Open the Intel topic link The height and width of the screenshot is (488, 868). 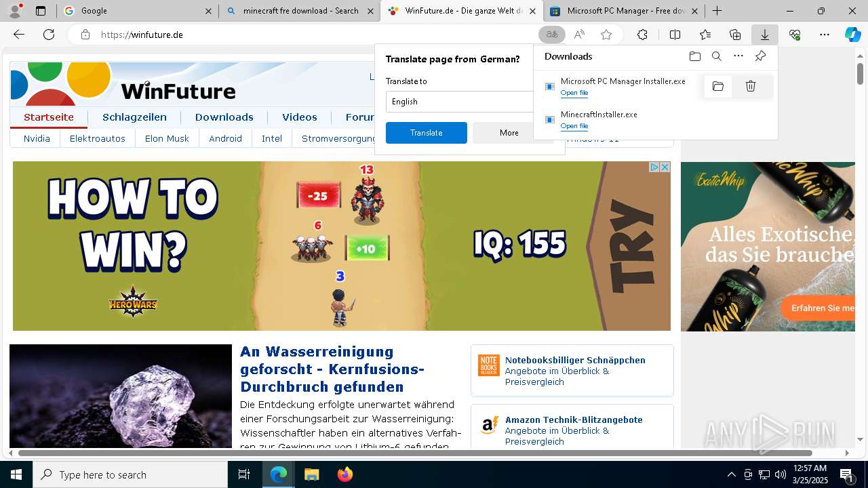[272, 138]
